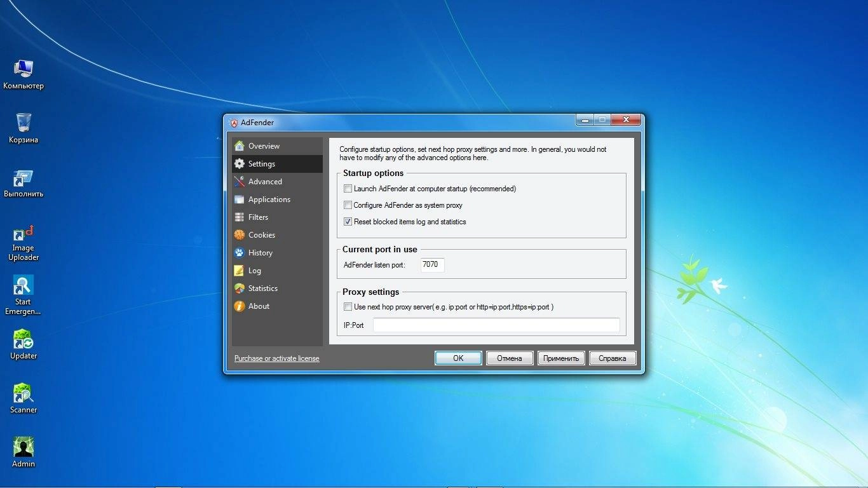Open the Purchase or activate license link
This screenshot has width=868, height=488.
277,358
